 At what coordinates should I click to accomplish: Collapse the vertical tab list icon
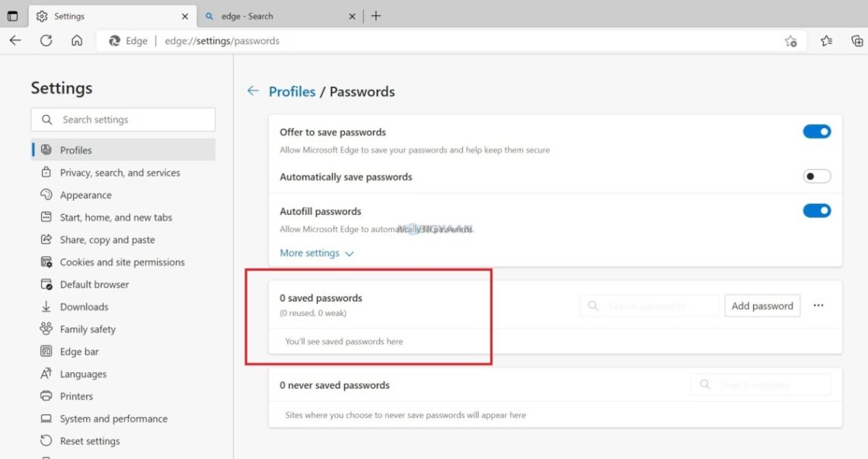coord(13,15)
